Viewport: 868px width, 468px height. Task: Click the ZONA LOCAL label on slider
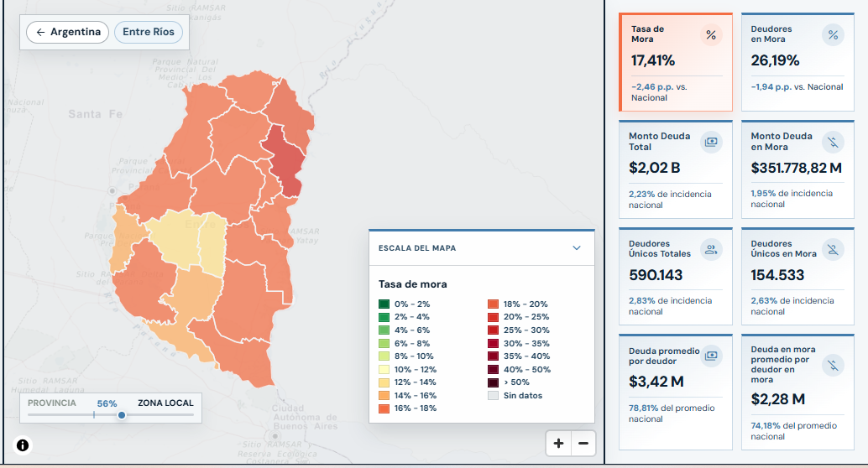pyautogui.click(x=165, y=403)
